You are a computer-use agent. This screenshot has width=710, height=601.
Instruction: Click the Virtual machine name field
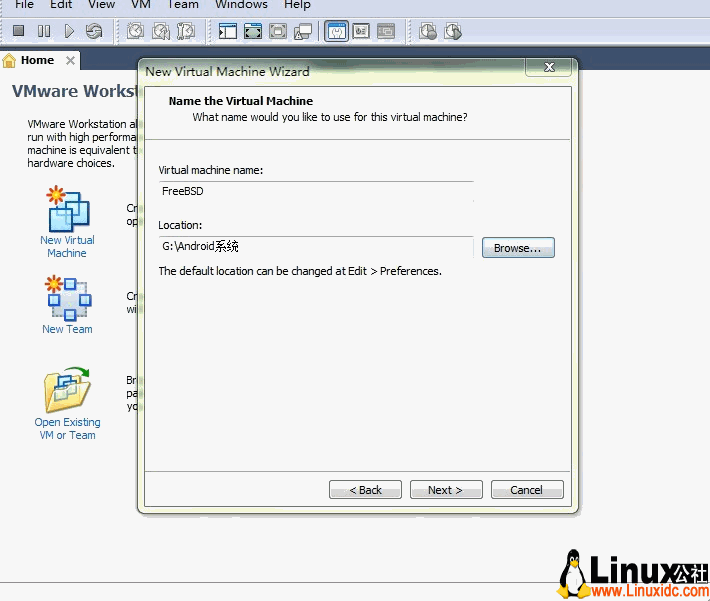(x=315, y=191)
